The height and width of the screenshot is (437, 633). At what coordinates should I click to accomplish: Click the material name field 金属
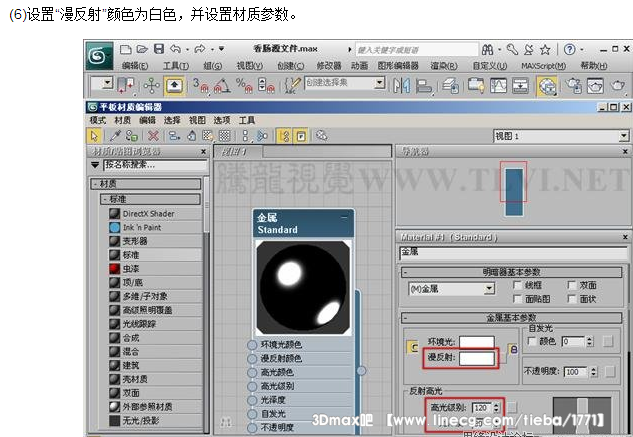pyautogui.click(x=513, y=252)
